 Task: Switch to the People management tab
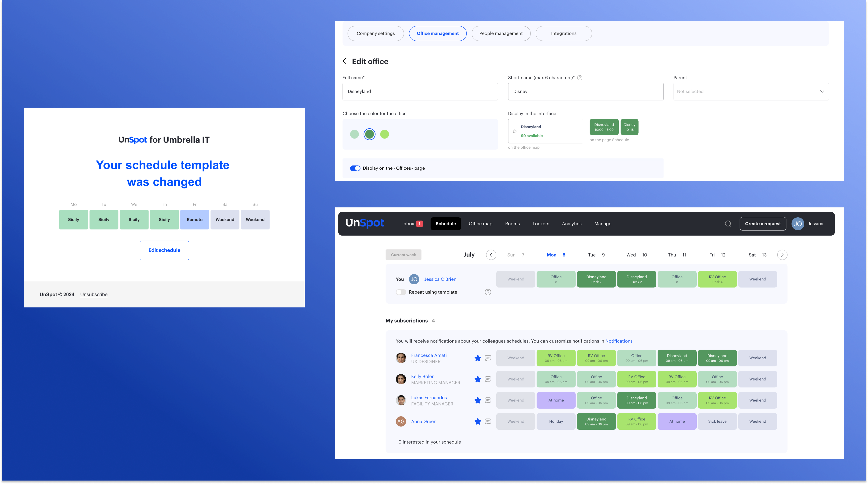pyautogui.click(x=501, y=33)
